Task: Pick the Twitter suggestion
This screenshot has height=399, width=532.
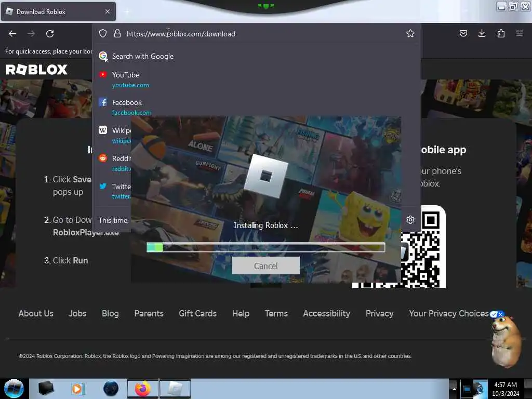Action: click(x=114, y=191)
